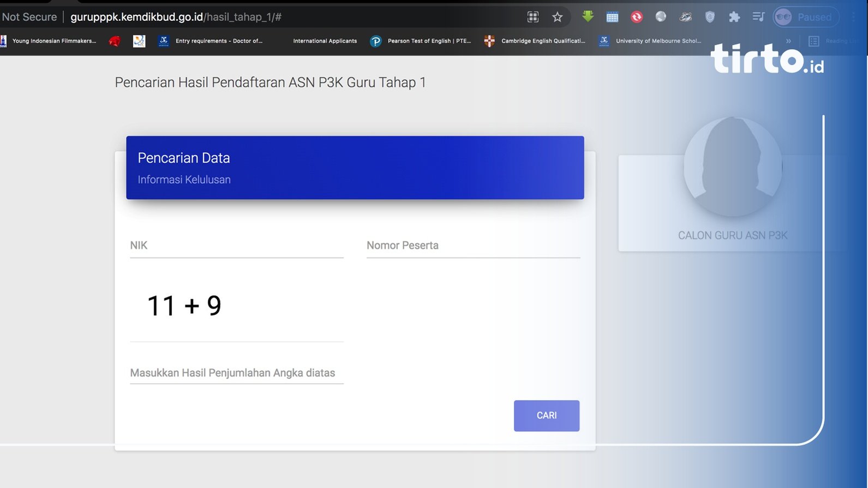Click the CARI search button

(547, 416)
